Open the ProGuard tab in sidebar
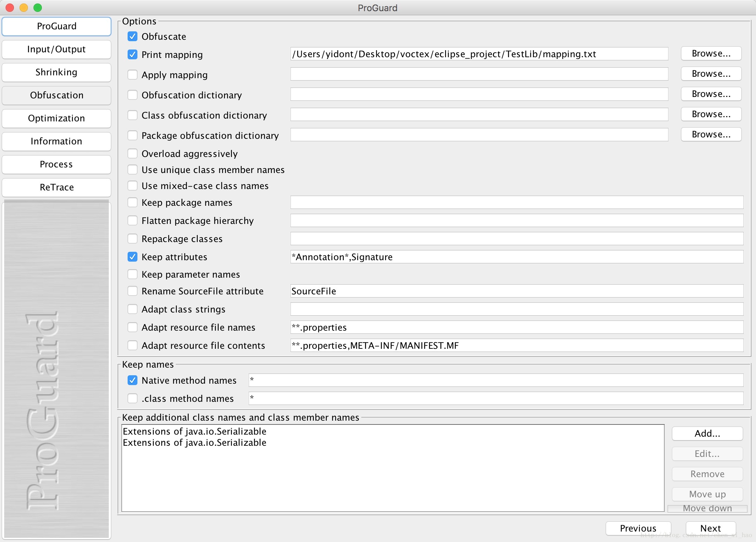This screenshot has height=542, width=756. pos(56,27)
